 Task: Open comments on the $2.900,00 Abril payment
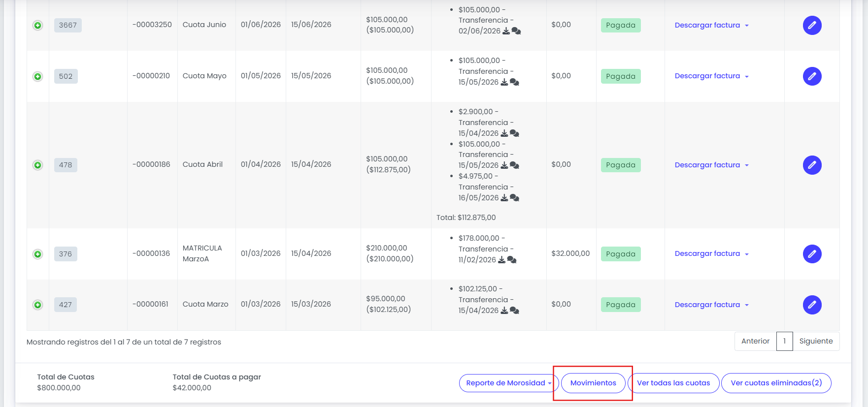point(514,133)
